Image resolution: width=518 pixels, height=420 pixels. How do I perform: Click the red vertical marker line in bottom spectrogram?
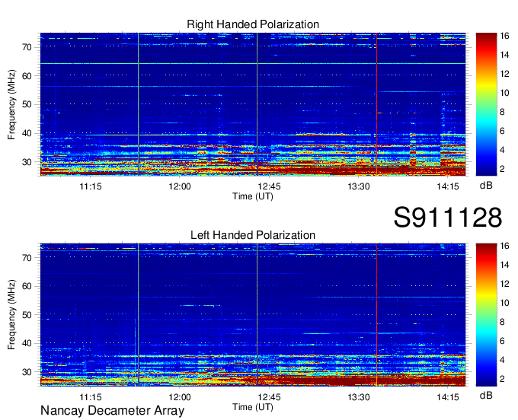[376, 315]
